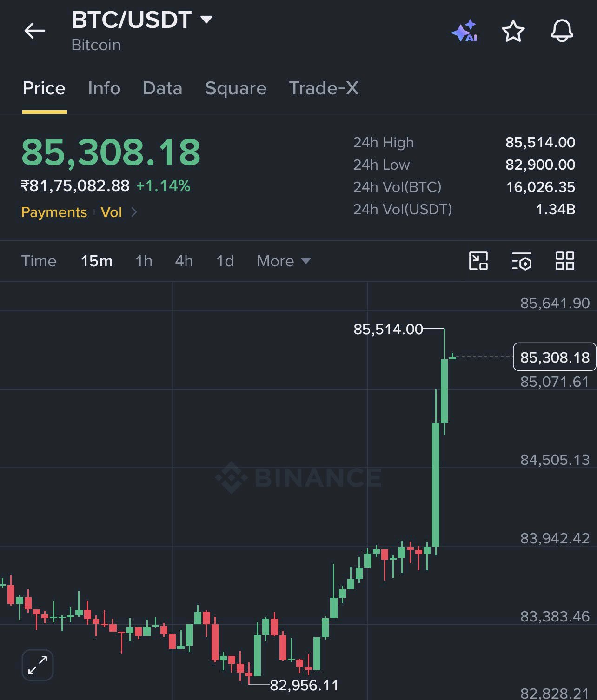Viewport: 597px width, 700px height.
Task: Tap the 24h Low value 82,900.00
Action: click(x=540, y=165)
